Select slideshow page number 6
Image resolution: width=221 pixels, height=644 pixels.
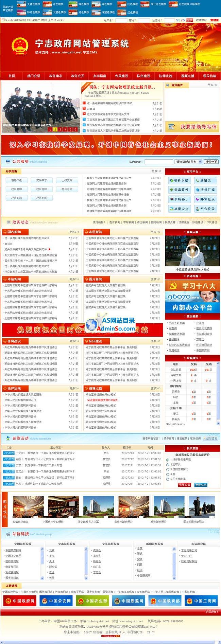pyautogui.click(x=75, y=129)
